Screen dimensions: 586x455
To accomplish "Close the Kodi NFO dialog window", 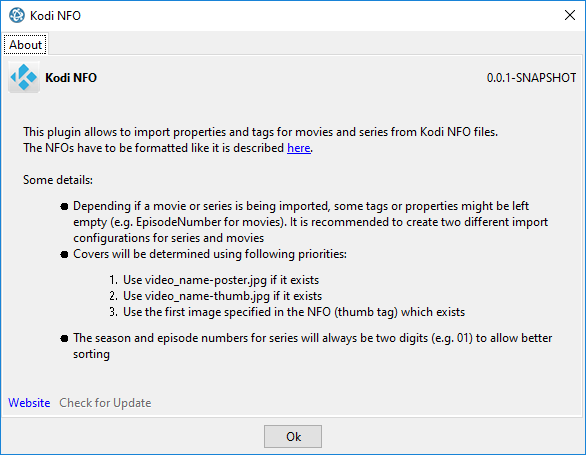I will pyautogui.click(x=570, y=15).
